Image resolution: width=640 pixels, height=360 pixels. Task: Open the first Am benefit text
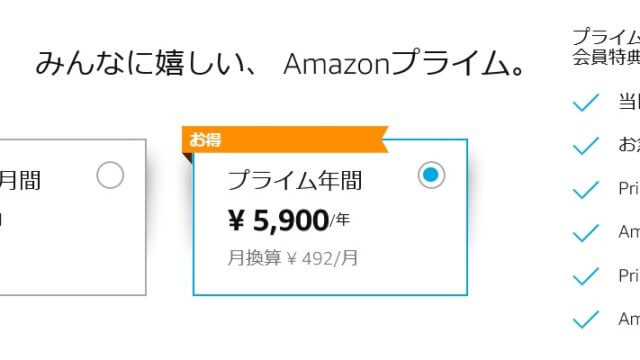629,232
